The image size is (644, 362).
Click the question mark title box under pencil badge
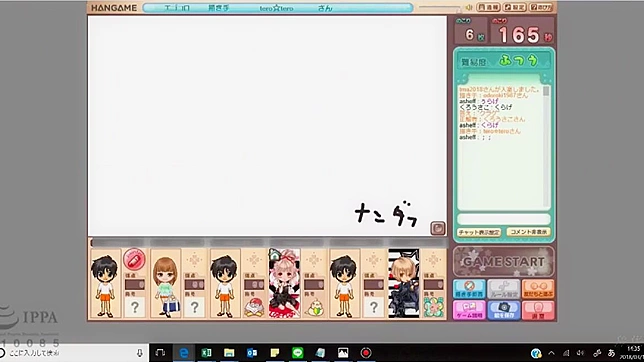point(134,307)
